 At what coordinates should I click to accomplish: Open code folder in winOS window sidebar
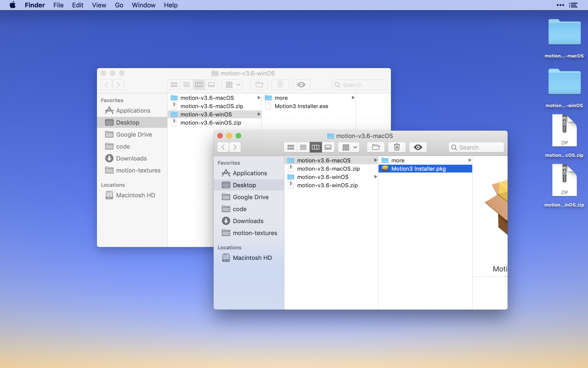point(132,146)
